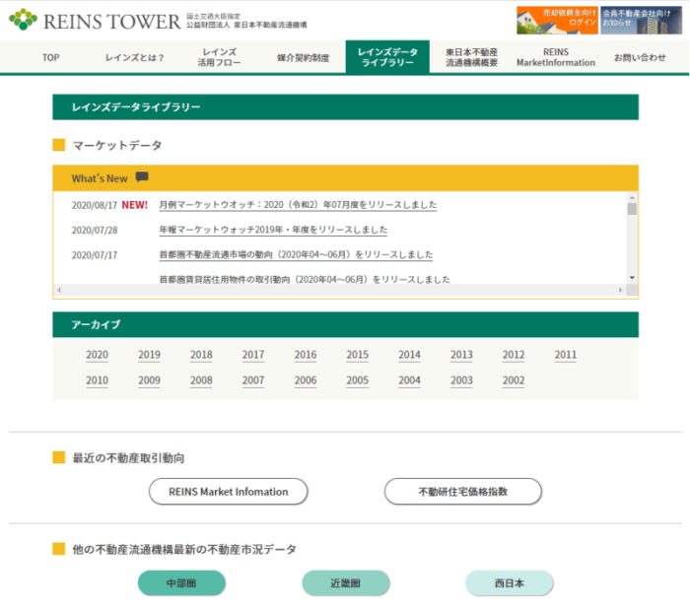
Task: Click the 中部圏 region button
Action: [181, 583]
